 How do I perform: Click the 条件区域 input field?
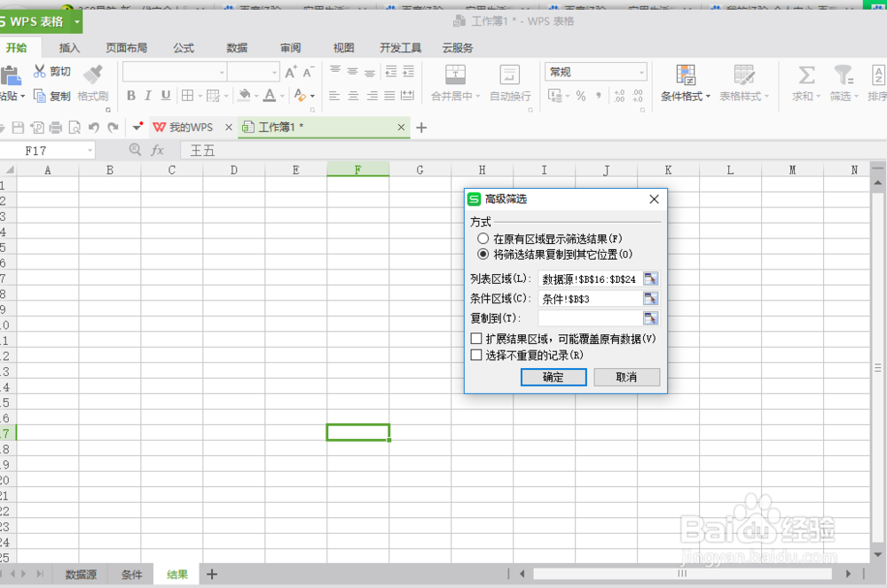pos(590,299)
